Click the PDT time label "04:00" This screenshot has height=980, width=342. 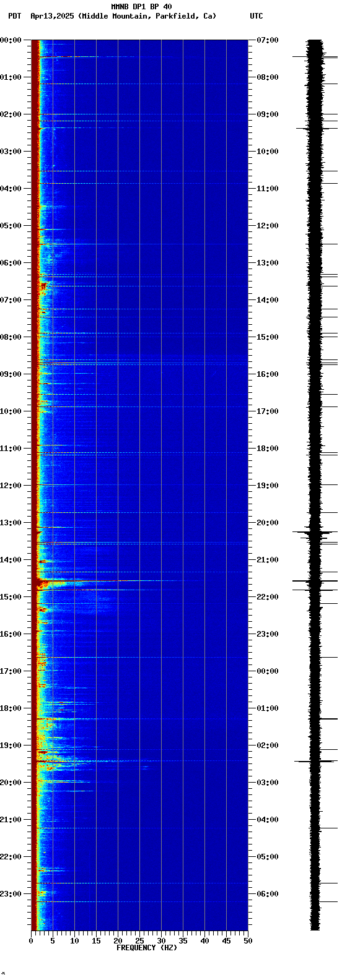[x=11, y=189]
